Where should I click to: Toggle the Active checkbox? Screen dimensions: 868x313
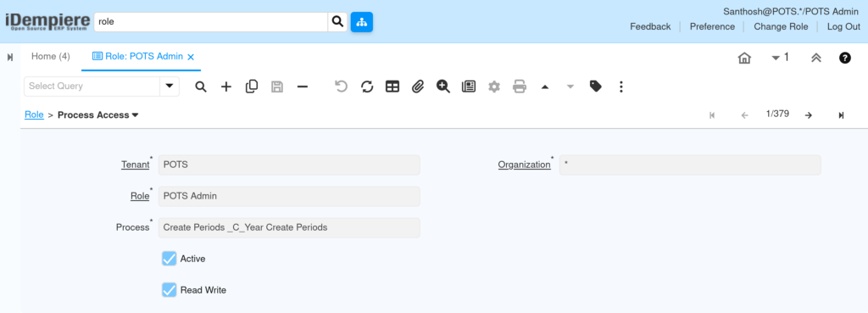(170, 259)
